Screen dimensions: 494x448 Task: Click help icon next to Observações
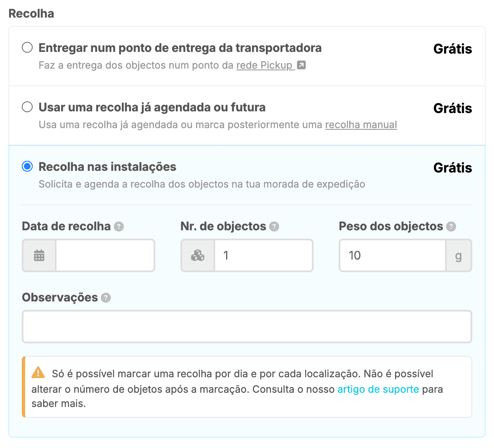pos(106,298)
